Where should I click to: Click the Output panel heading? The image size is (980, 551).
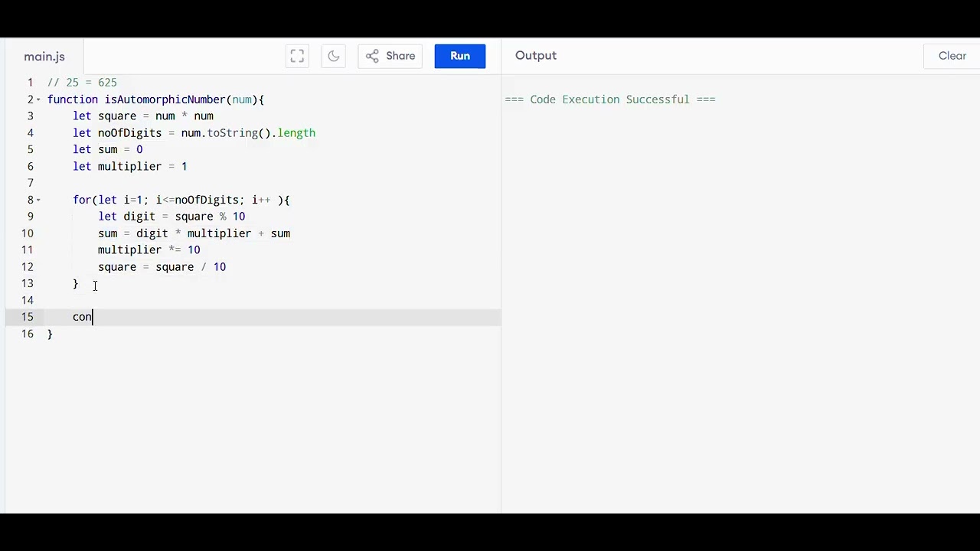click(536, 56)
